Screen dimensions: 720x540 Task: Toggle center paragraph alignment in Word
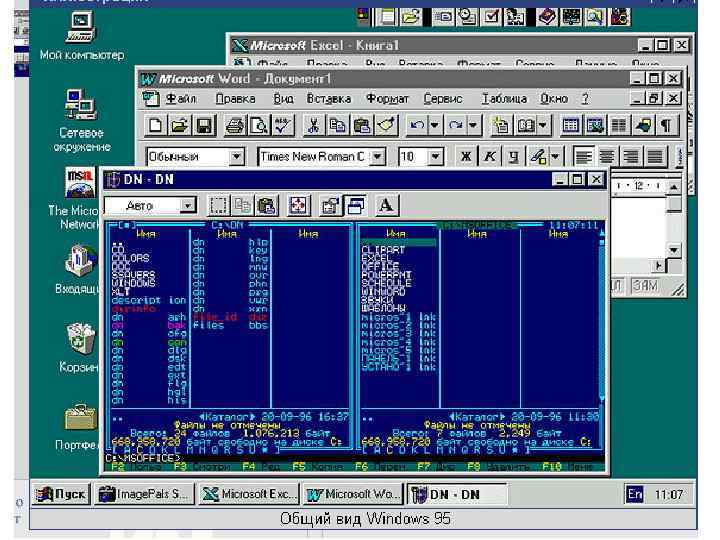click(607, 157)
